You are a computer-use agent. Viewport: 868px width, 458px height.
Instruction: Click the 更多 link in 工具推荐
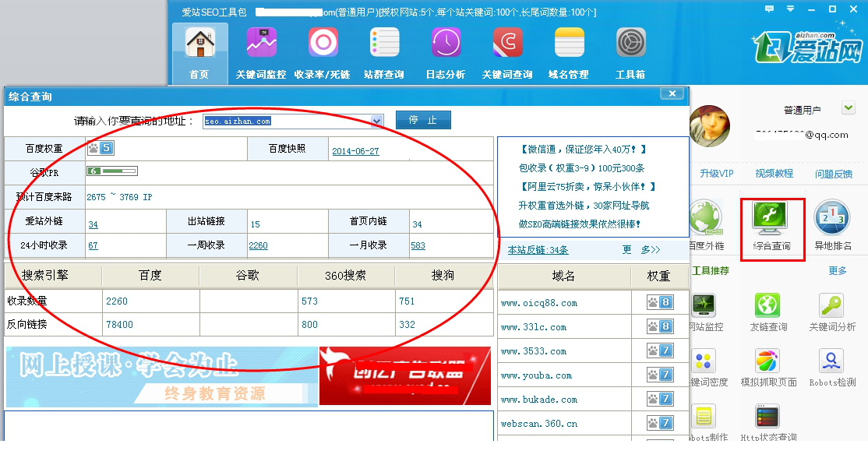tap(838, 270)
